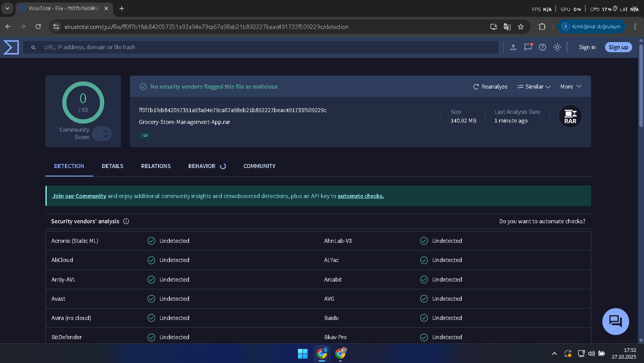Open the tab search dropdown arrow
Screen dimensions: 644x363
(x=7, y=8)
